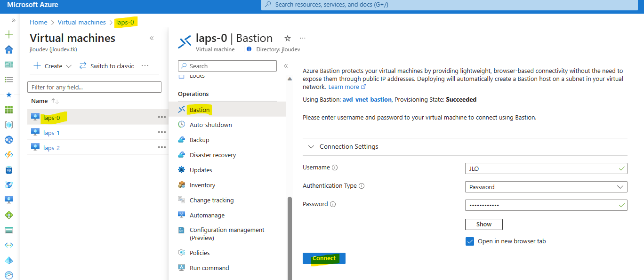The width and height of the screenshot is (644, 280).
Task: Open context menu ellipsis for laps-2
Action: tap(162, 147)
